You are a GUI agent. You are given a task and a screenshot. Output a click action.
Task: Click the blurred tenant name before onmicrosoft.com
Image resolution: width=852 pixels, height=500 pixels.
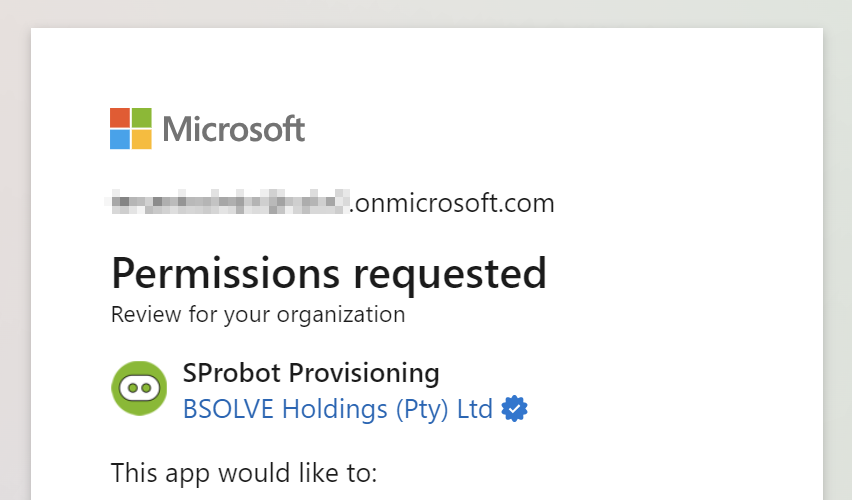pyautogui.click(x=228, y=202)
